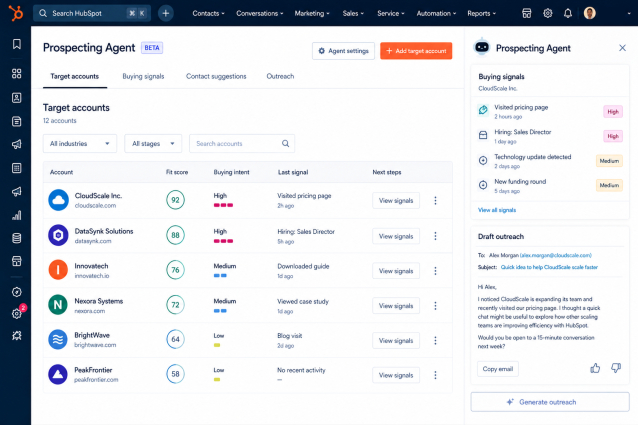The image size is (638, 425).
Task: Open the contacts icon in left sidebar
Action: coord(17,98)
